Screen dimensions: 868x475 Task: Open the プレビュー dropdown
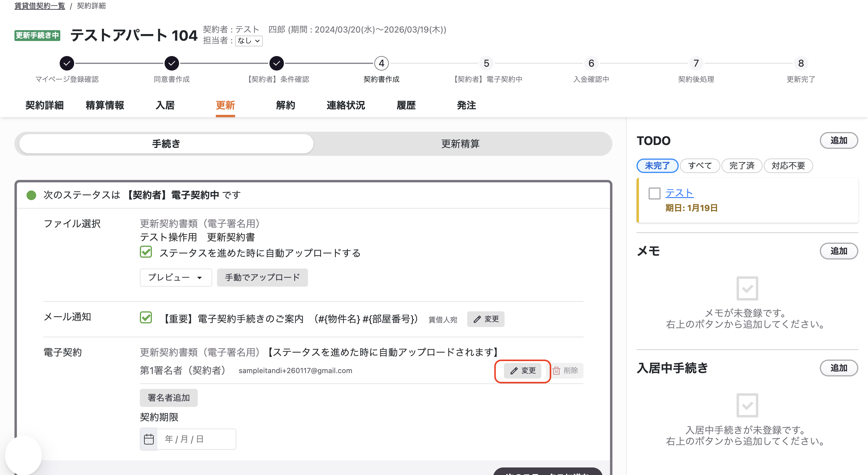(x=175, y=278)
